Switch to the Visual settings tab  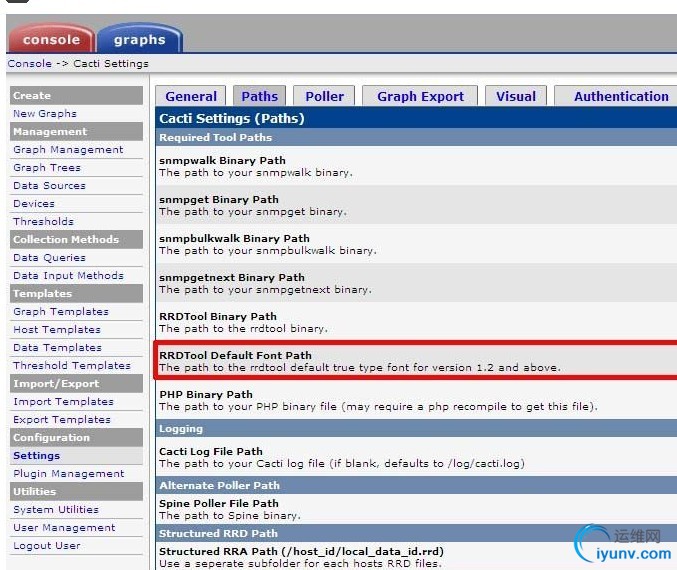[x=516, y=96]
